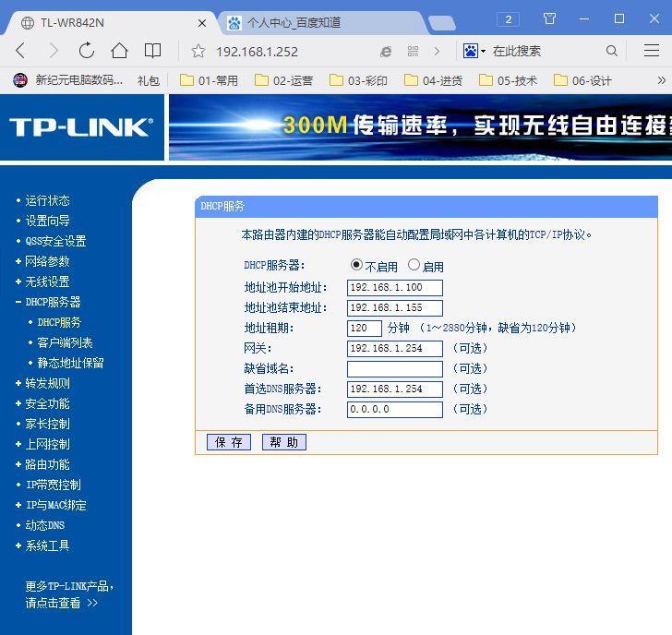Click the 地址池开始地址 input field
This screenshot has width=672, height=635.
click(x=394, y=288)
